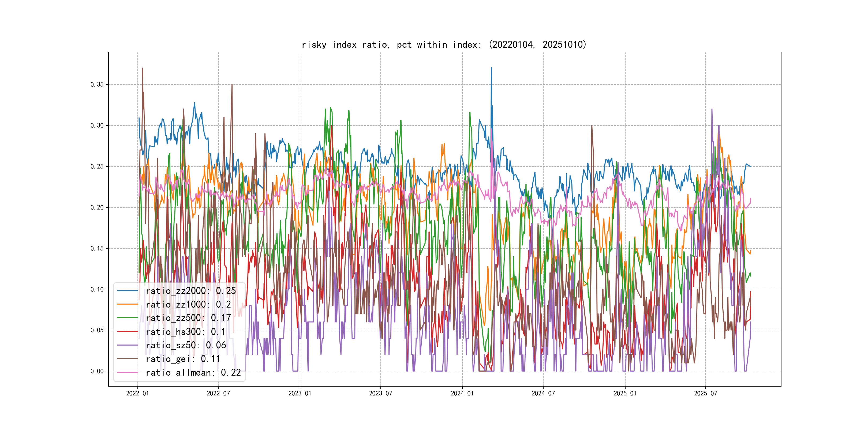868x434 pixels.
Task: Click the 2022-01 x-axis tick label
Action: click(x=137, y=394)
